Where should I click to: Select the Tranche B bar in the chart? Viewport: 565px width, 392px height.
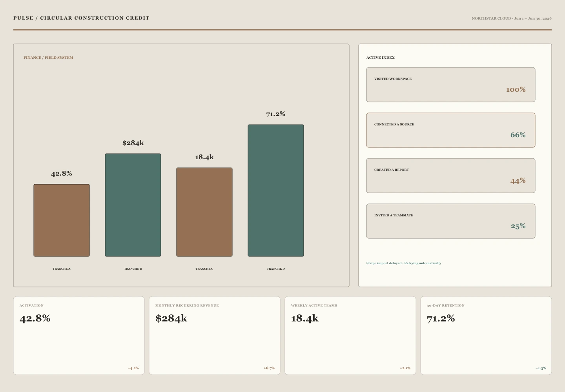[x=133, y=205]
